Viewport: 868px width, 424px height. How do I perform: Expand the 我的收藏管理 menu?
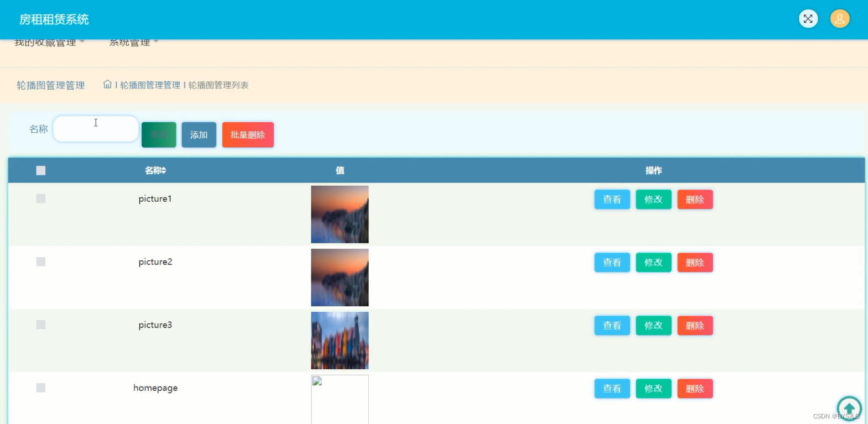49,42
